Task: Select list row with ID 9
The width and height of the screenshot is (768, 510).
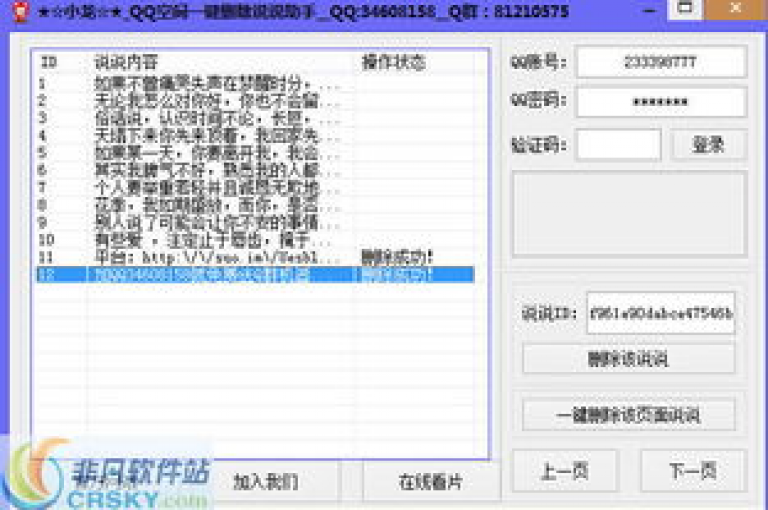Action: (x=256, y=223)
